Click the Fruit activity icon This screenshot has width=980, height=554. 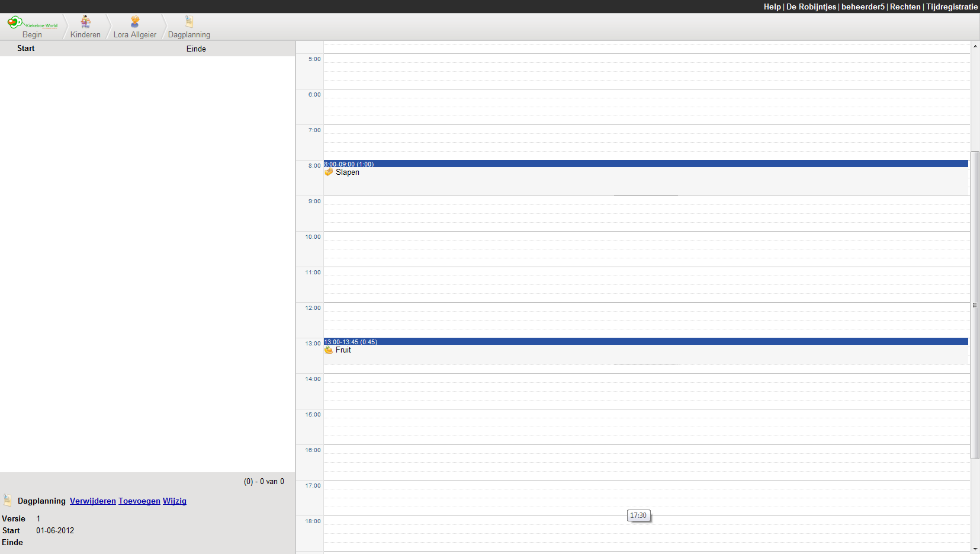click(329, 350)
